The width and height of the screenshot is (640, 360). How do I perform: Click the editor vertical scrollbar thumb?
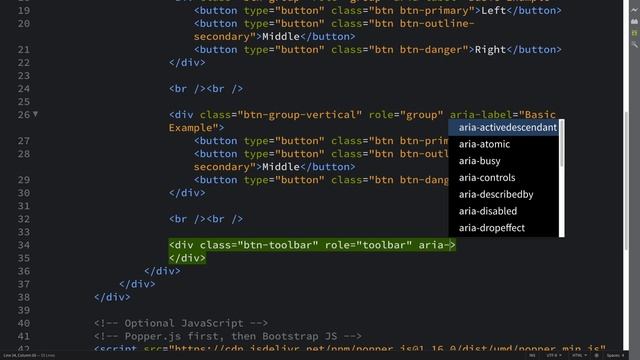coord(626,180)
